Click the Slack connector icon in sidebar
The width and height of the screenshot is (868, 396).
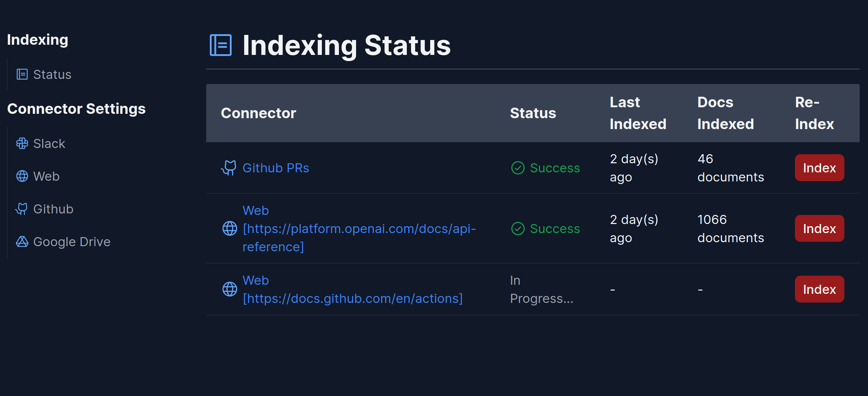pyautogui.click(x=22, y=143)
